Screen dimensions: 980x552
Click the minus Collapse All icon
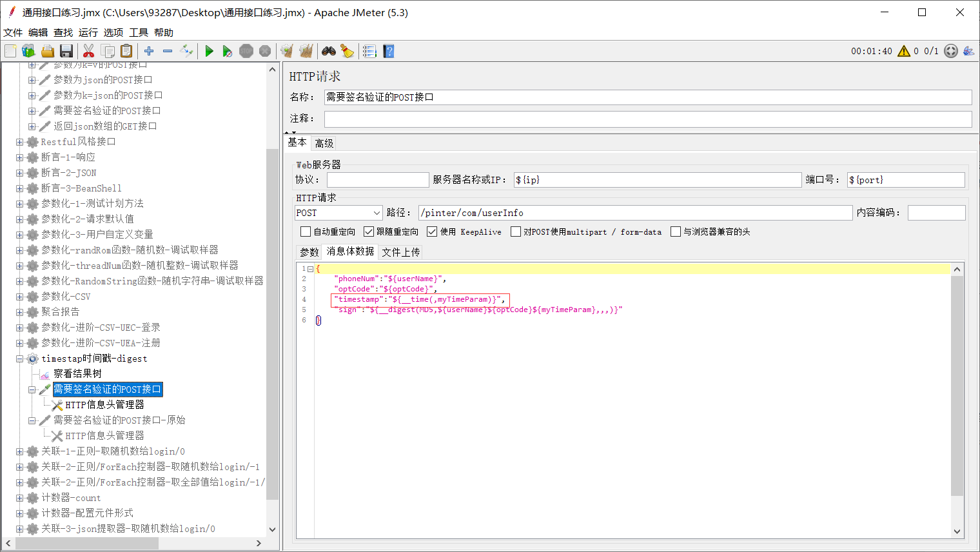click(168, 51)
